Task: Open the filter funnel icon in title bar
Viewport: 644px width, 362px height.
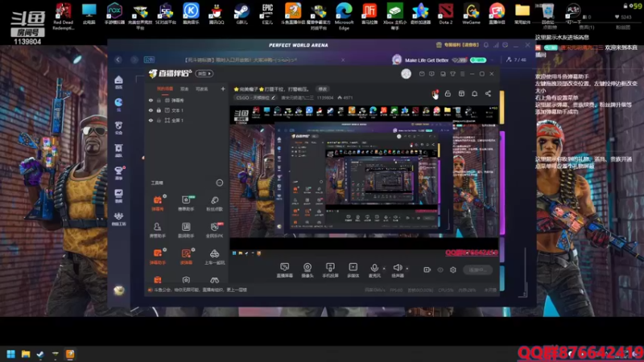Action: tap(452, 74)
